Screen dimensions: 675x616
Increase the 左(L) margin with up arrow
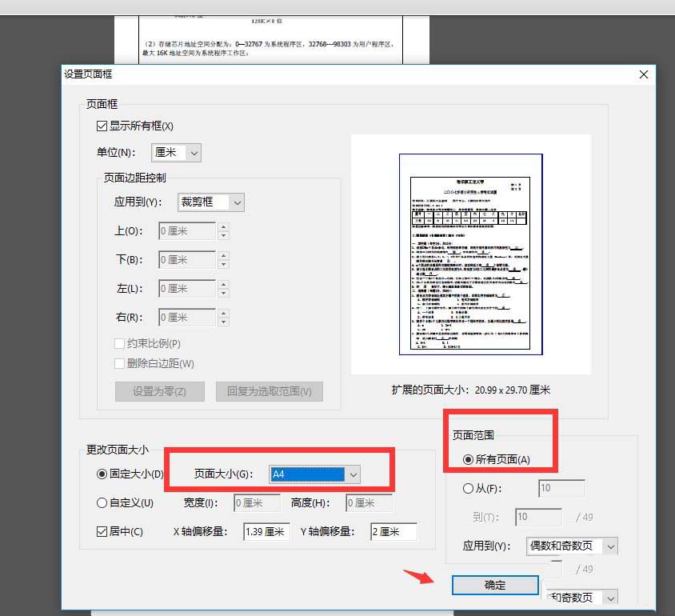[x=223, y=284]
